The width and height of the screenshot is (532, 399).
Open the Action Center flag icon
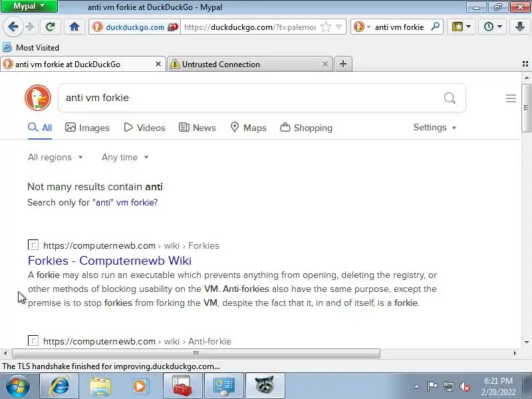(432, 386)
